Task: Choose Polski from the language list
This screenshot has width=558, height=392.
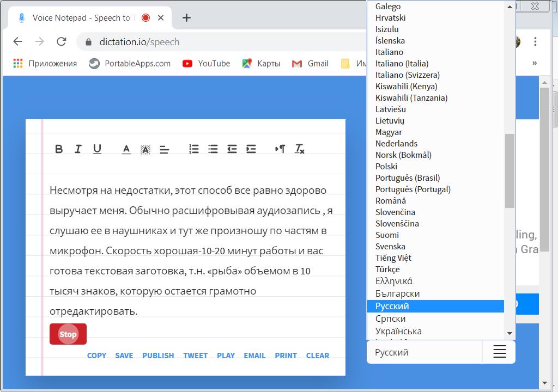Action: (386, 166)
